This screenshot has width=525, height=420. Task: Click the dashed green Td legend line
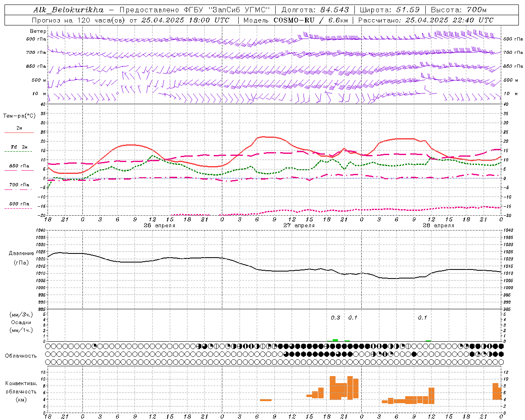point(19,152)
